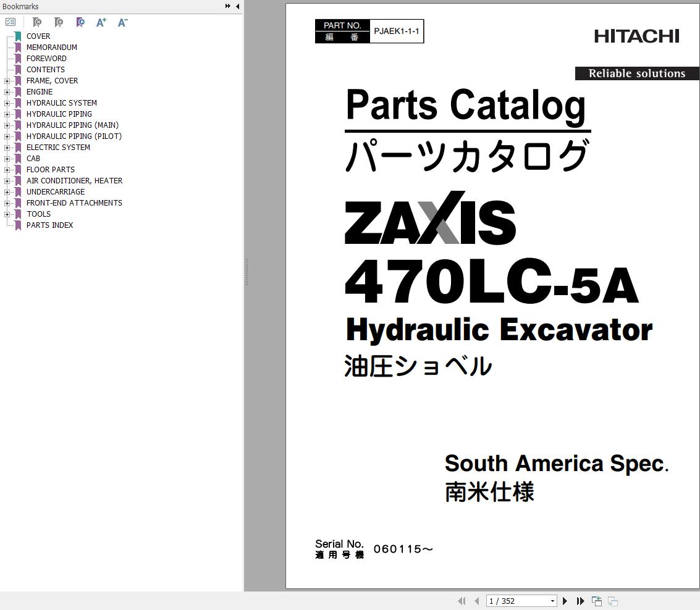Click the delete bookmark icon
Image resolution: width=700 pixels, height=610 pixels.
(37, 22)
